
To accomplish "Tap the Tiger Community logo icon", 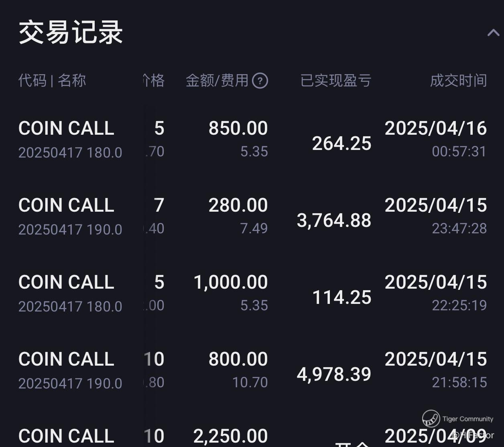I will point(431,419).
